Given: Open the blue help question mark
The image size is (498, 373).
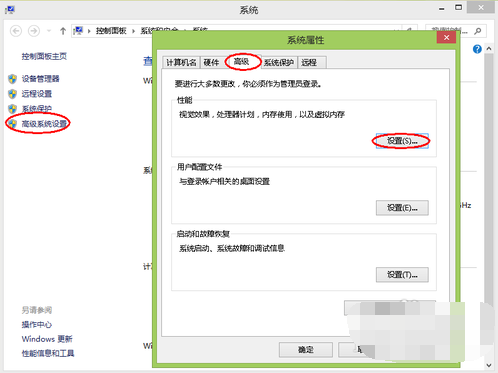Looking at the screenshot, I should pos(477,49).
